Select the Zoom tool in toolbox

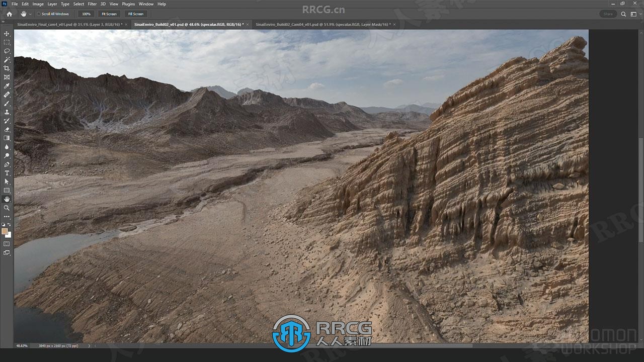[x=7, y=208]
